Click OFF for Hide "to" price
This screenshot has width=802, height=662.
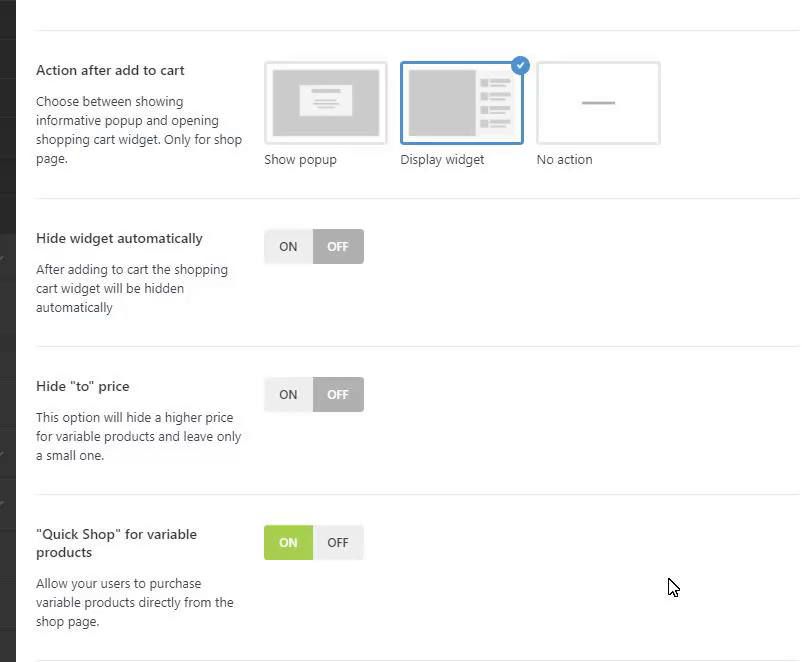338,394
